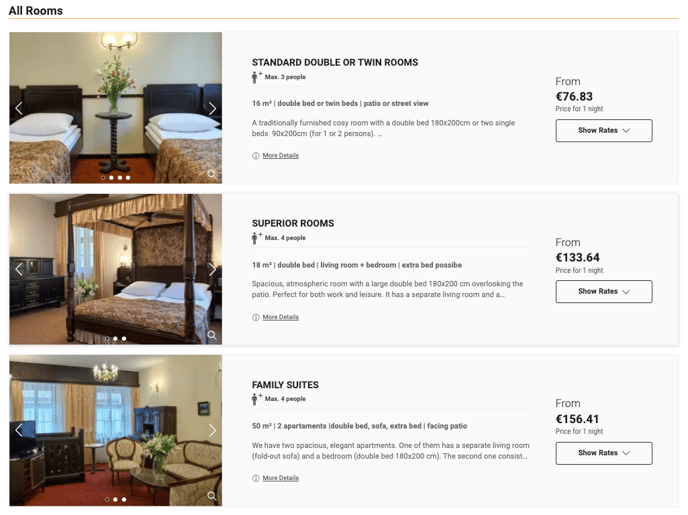
Task: Open More Details for Standard Double rooms
Action: (280, 156)
